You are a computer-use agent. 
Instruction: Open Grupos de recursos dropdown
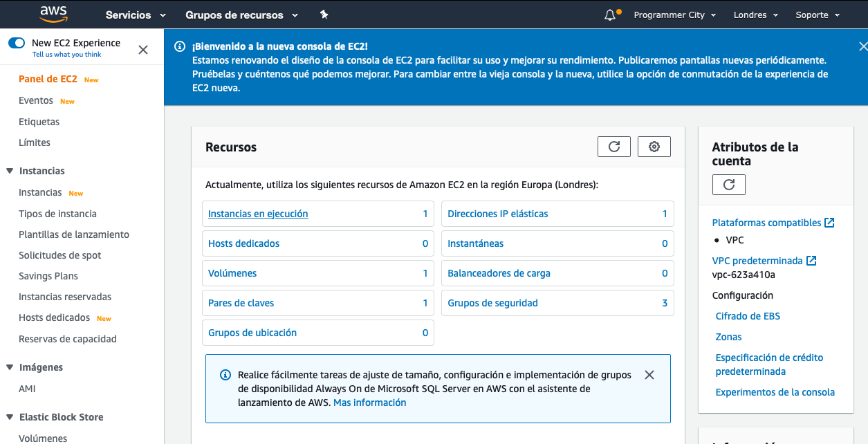tap(242, 15)
